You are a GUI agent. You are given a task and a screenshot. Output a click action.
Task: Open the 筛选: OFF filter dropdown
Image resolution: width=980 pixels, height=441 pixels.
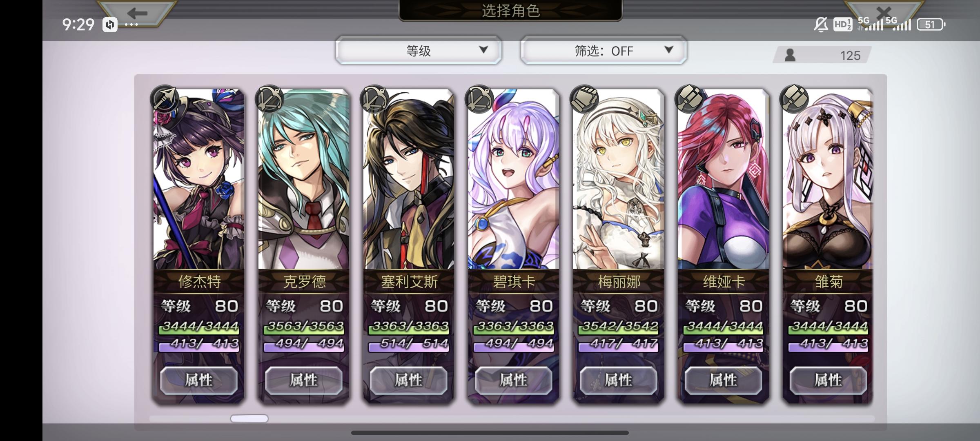click(604, 50)
